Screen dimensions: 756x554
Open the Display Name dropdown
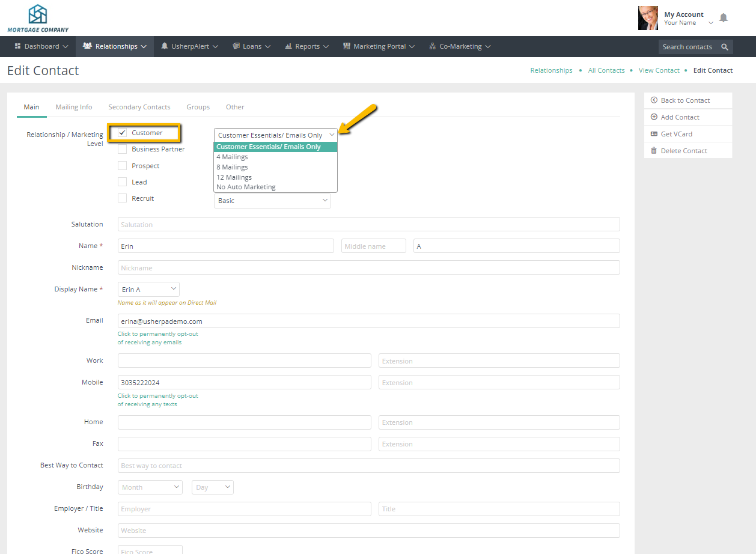pos(148,290)
